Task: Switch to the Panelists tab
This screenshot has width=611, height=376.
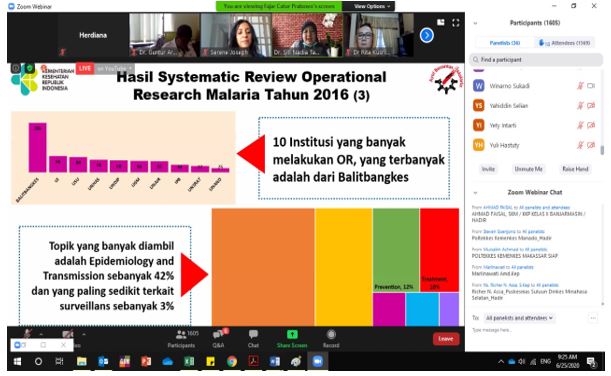Action: point(505,43)
